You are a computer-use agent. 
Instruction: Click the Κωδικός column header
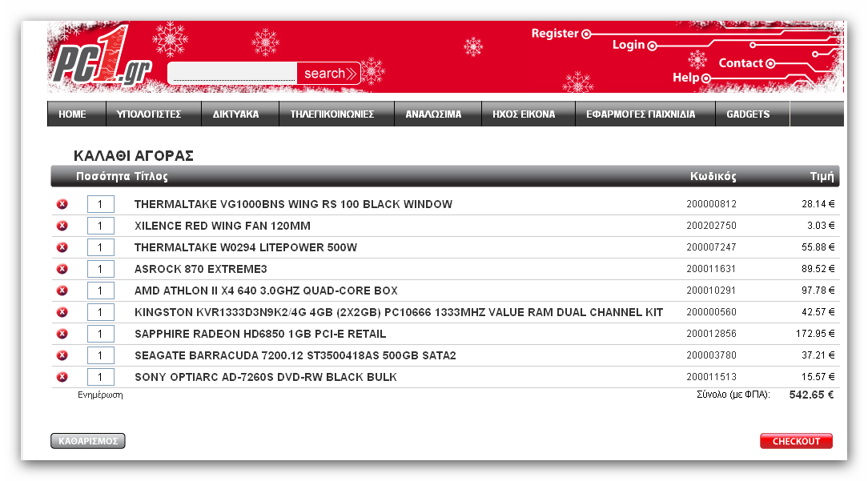tap(713, 177)
